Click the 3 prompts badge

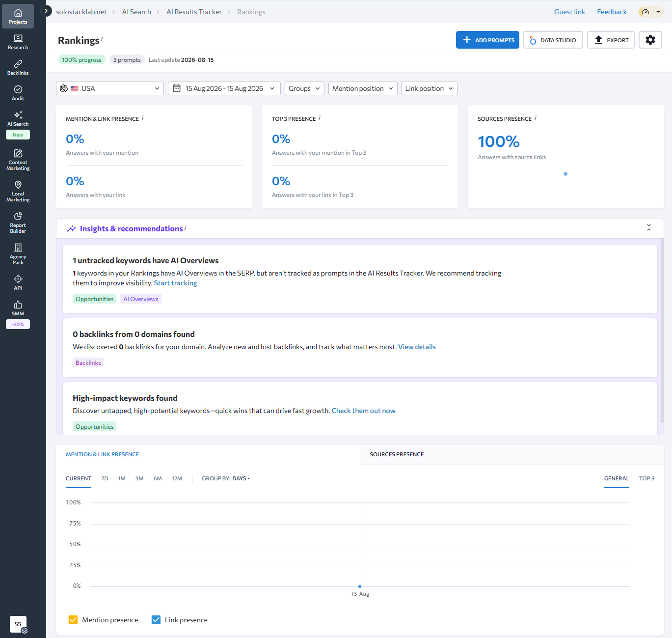coord(127,60)
